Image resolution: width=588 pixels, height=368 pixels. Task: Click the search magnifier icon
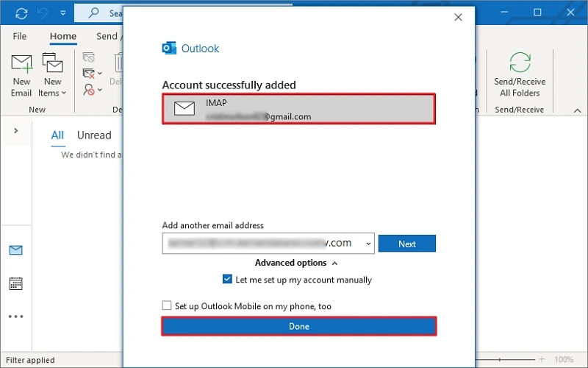click(x=93, y=13)
